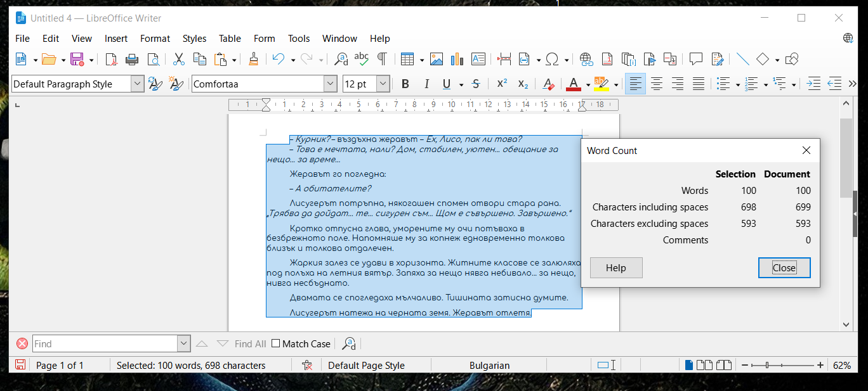
Task: Toggle Bold formatting
Action: point(405,84)
